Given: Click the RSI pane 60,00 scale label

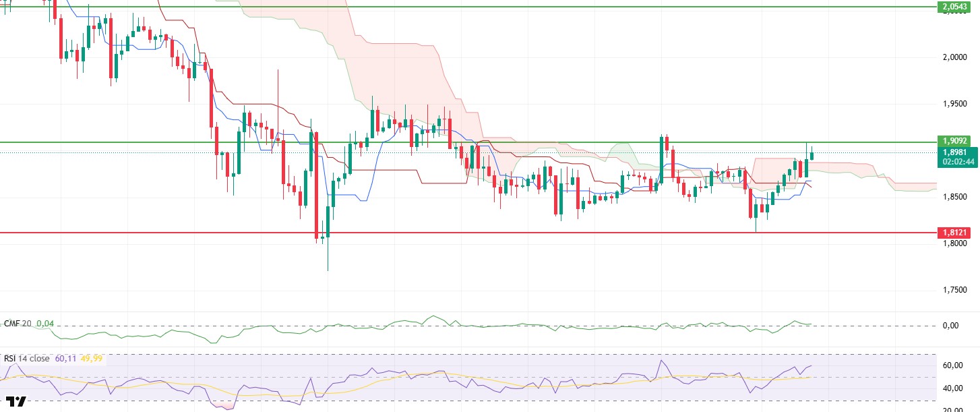Looking at the screenshot, I should 952,365.
